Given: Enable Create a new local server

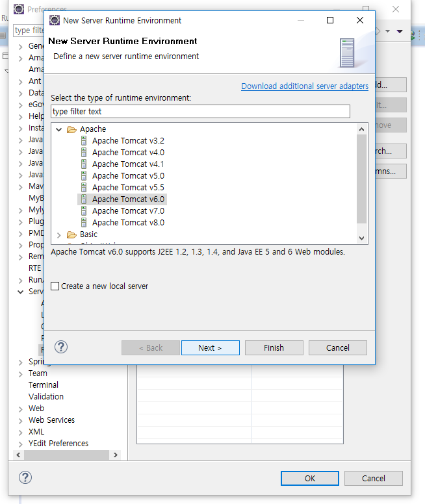Looking at the screenshot, I should pos(55,286).
